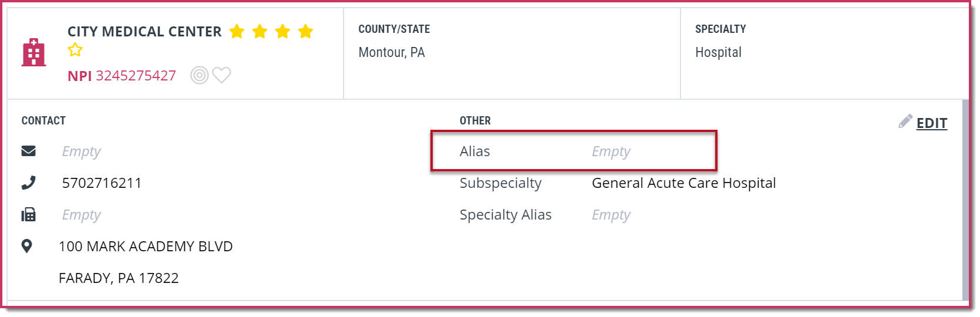Click the hospital building icon
980x317 pixels.
(33, 53)
